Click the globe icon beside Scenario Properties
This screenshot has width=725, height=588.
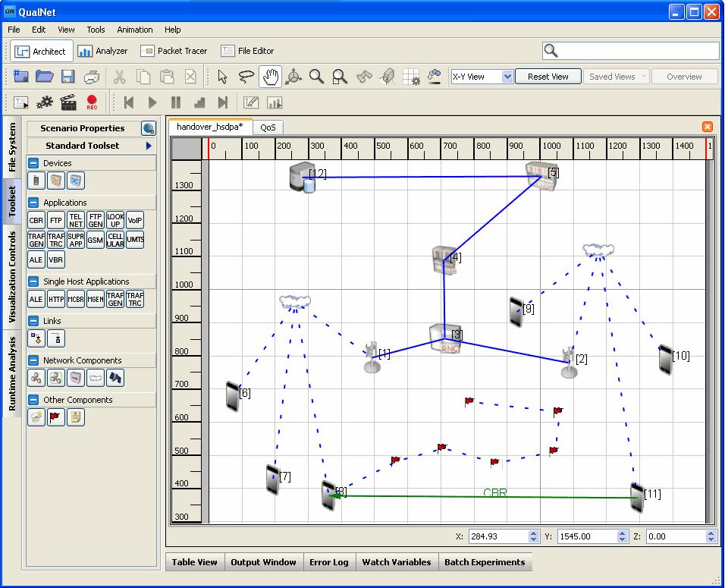click(x=149, y=128)
